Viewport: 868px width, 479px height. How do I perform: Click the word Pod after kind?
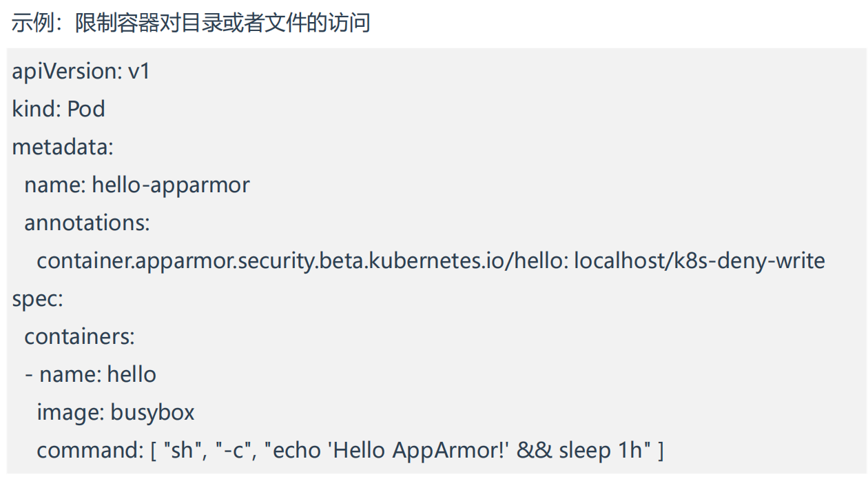(x=86, y=110)
